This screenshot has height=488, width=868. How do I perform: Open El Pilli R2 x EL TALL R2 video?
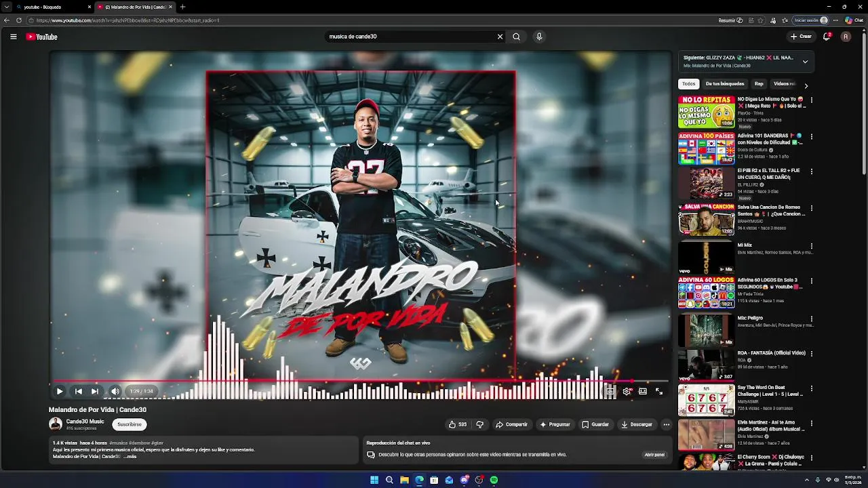tap(706, 184)
